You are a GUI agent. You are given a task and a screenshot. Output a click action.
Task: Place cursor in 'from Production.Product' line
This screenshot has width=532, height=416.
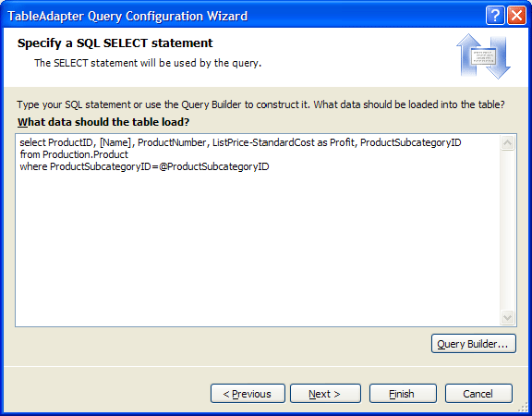pos(74,154)
